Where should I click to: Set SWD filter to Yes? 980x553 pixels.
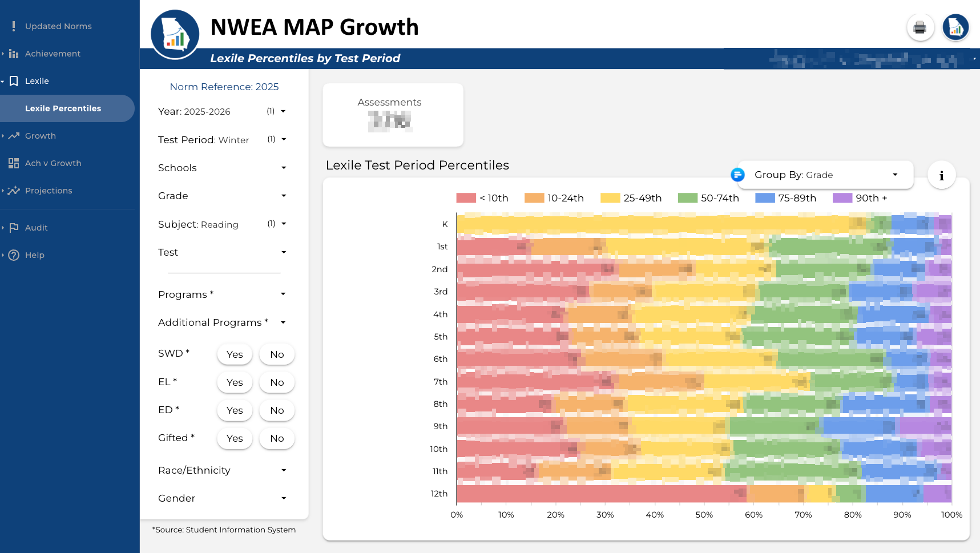click(x=234, y=354)
